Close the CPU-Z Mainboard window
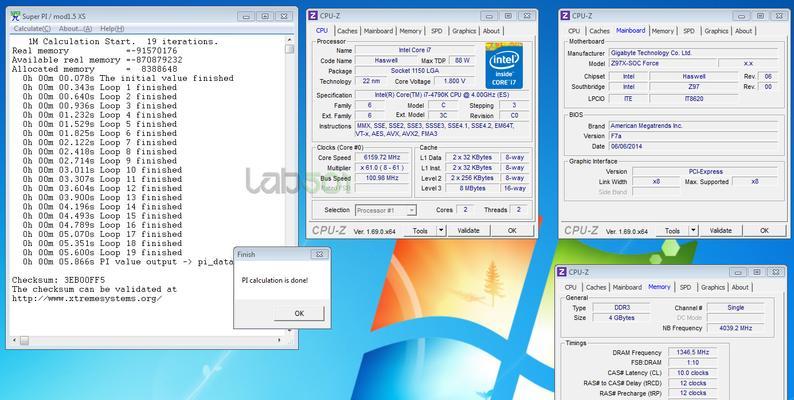The image size is (794, 400). tap(778, 16)
